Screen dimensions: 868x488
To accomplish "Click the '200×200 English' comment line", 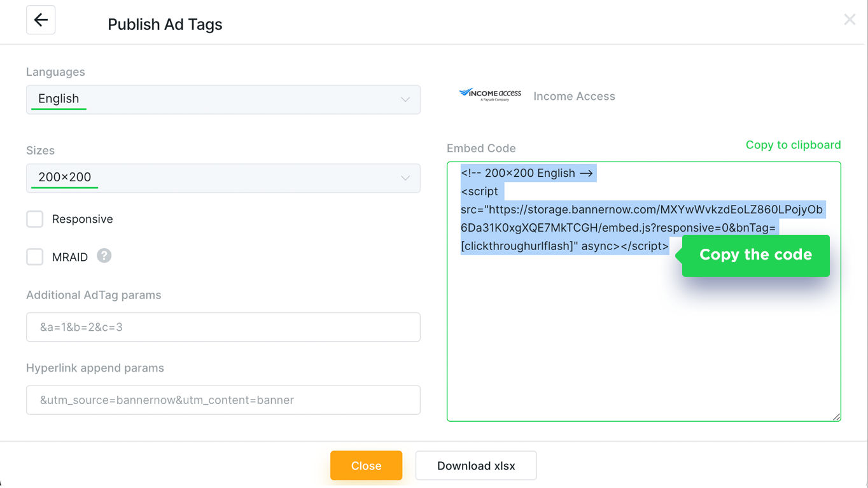I will [527, 173].
